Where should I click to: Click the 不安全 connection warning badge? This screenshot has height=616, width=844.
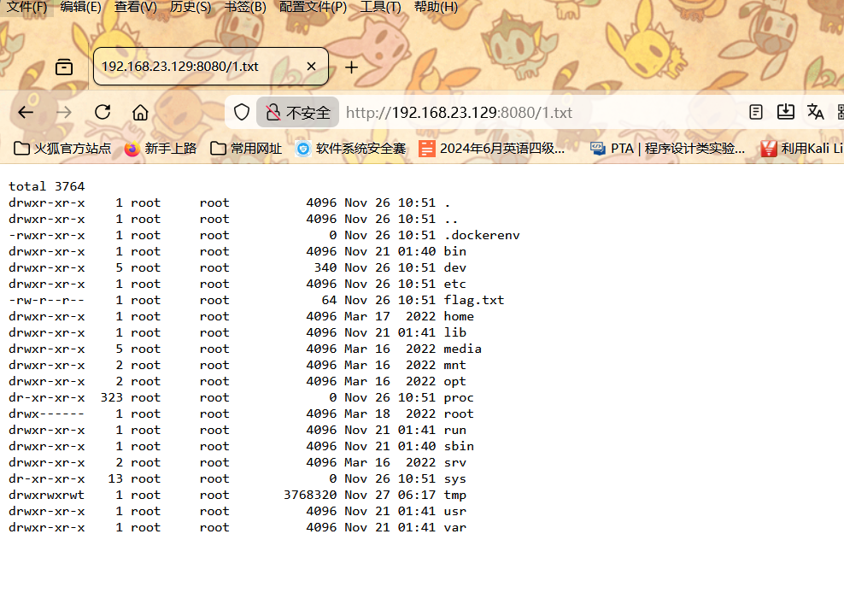click(298, 113)
